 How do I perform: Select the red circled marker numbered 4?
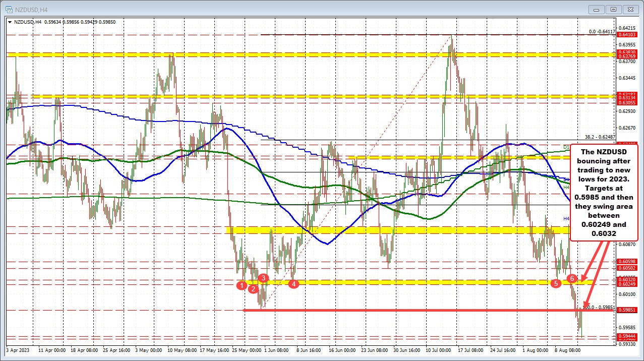coord(294,284)
